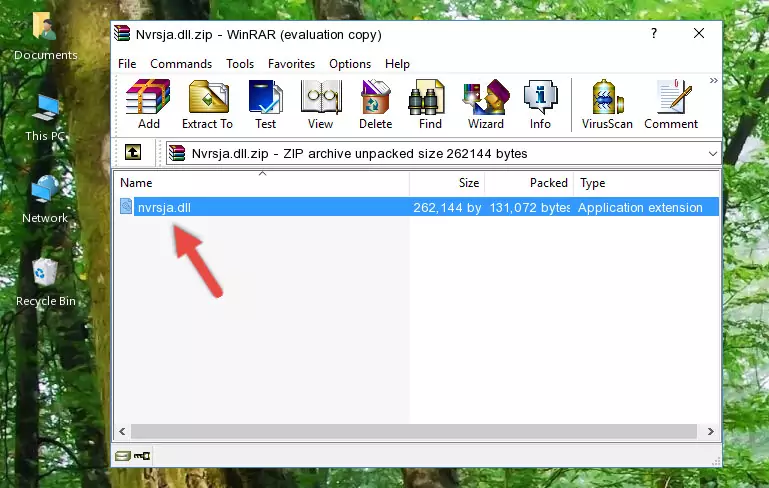The width and height of the screenshot is (769, 488).
Task: Show archive Info
Action: click(540, 104)
